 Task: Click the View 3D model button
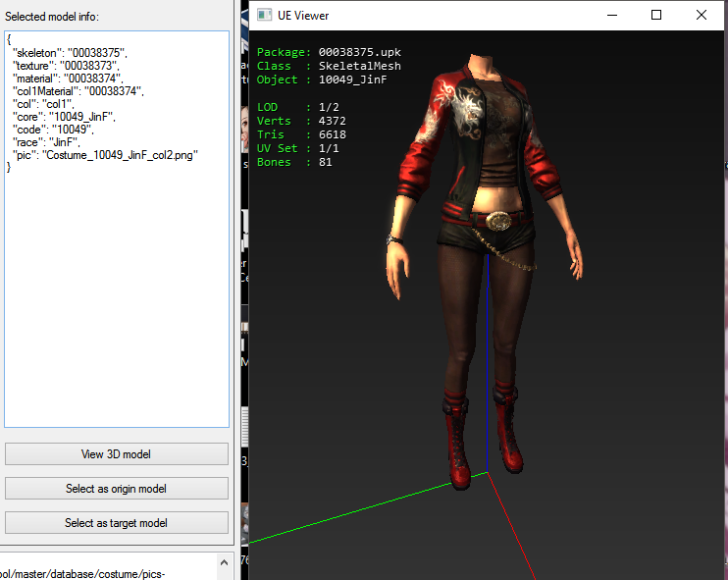(x=117, y=453)
